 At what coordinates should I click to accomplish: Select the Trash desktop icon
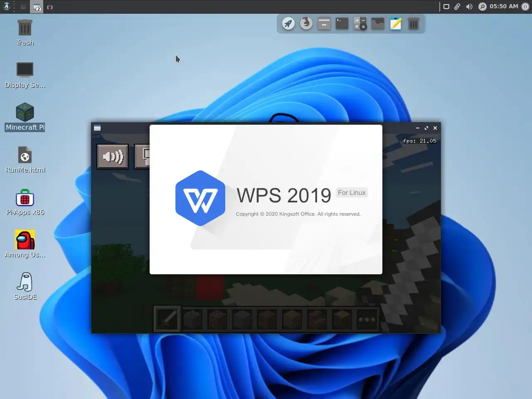(25, 32)
